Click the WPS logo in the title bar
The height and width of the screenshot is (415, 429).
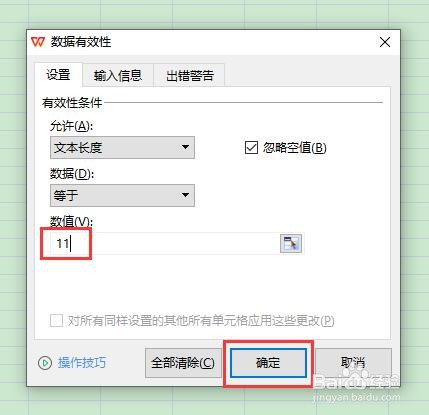[38, 42]
